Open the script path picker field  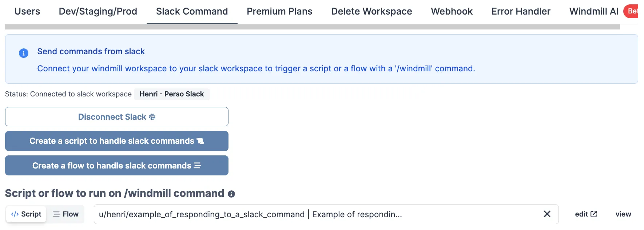point(317,214)
